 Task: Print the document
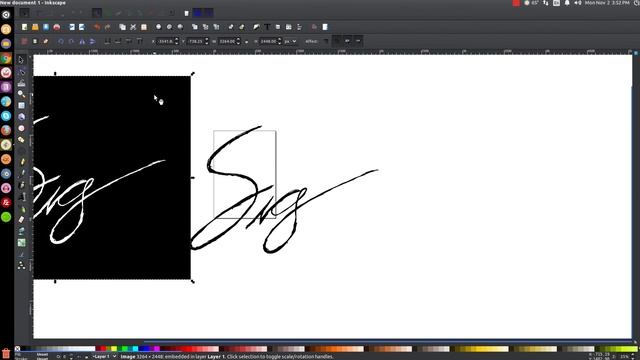pos(57,27)
